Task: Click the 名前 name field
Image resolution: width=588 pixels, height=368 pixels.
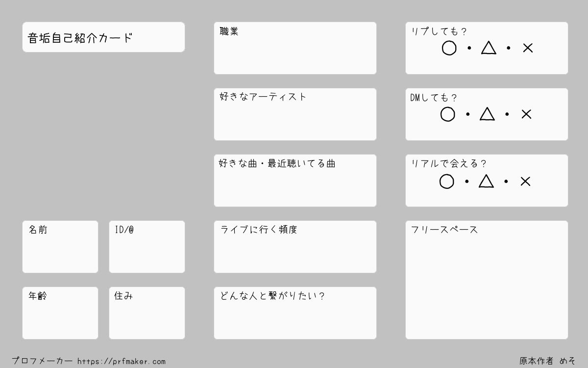Action: coord(60,247)
